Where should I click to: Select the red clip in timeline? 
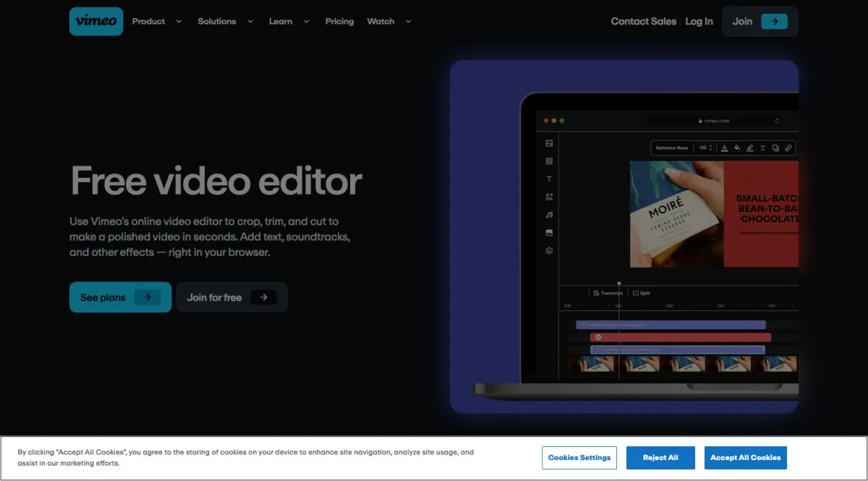tap(681, 337)
